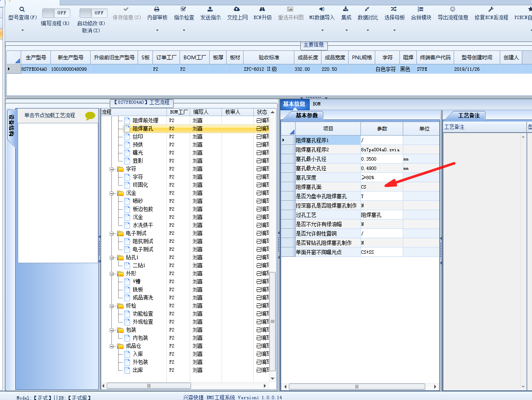Select the 阻抗测试 tree node

[x=143, y=242]
